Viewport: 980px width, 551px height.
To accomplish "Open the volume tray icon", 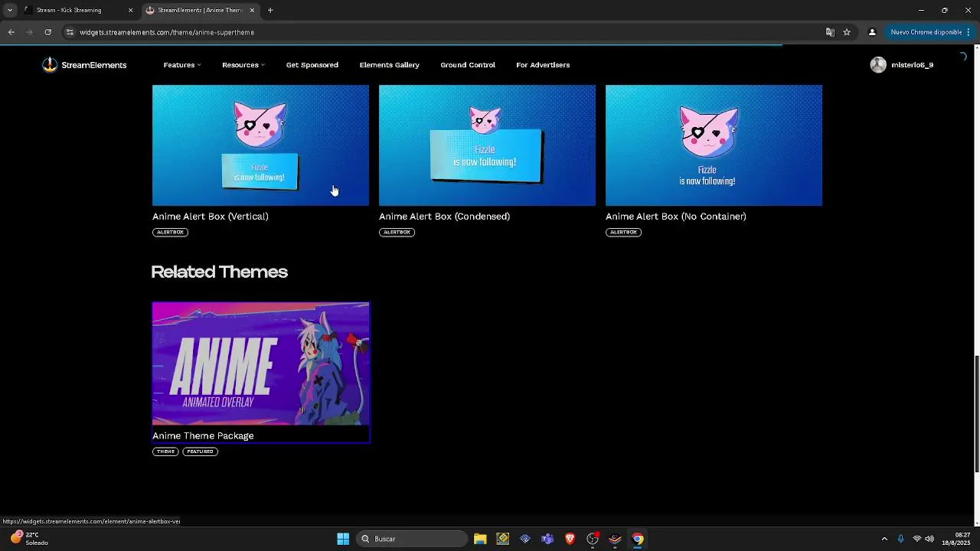I will (929, 539).
